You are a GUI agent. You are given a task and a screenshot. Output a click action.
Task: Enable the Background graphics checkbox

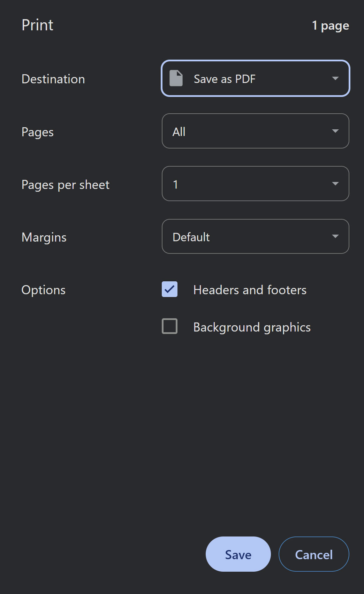pos(170,326)
